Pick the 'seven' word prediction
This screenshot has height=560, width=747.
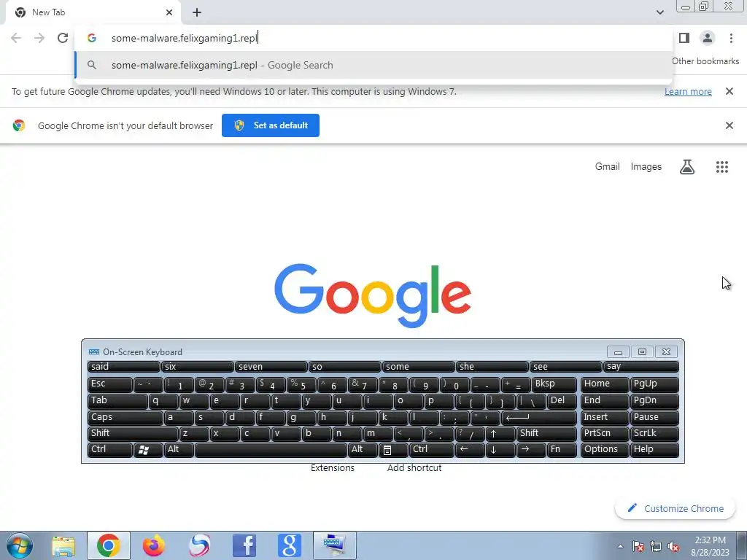tap(271, 366)
